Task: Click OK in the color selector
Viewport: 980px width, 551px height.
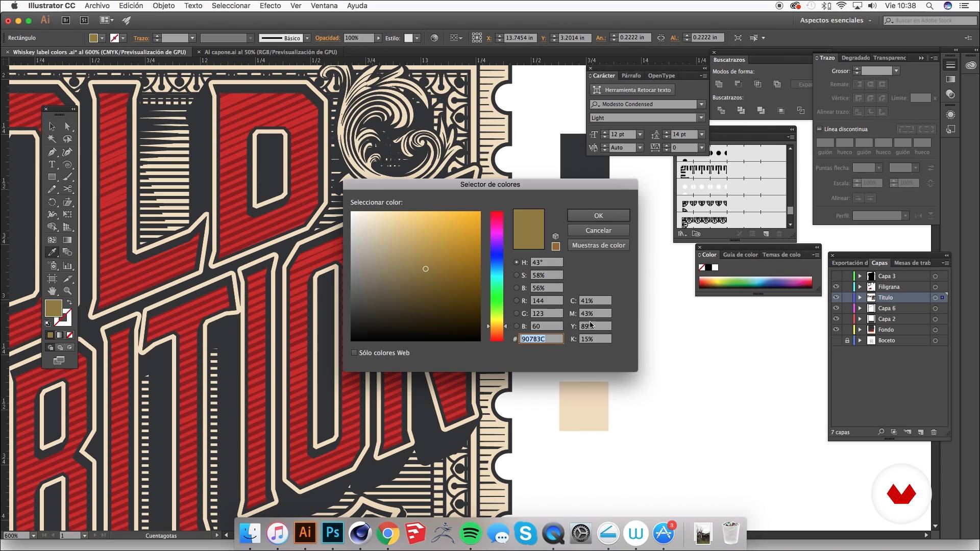Action: pos(598,215)
